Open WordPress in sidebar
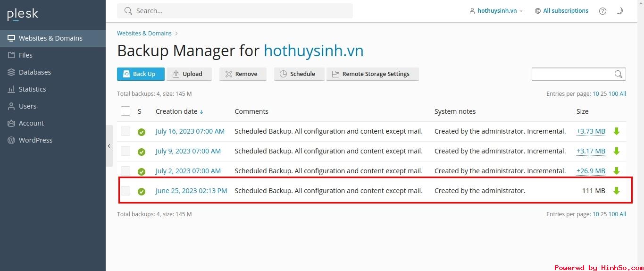 53,140
